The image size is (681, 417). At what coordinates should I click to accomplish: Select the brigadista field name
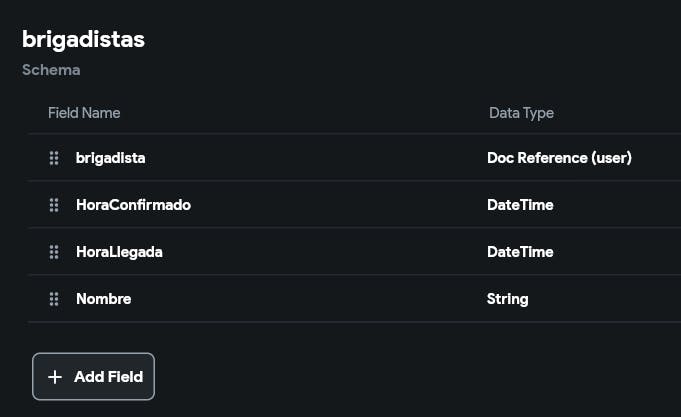[111, 158]
